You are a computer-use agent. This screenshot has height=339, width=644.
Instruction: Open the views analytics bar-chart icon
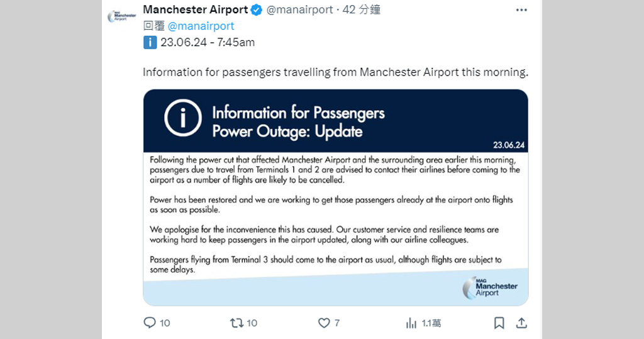[x=411, y=323]
